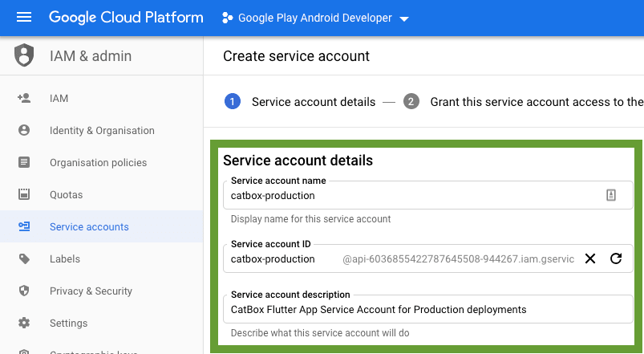644x354 pixels.
Task: Click the contact card icon in name field
Action: tap(611, 195)
